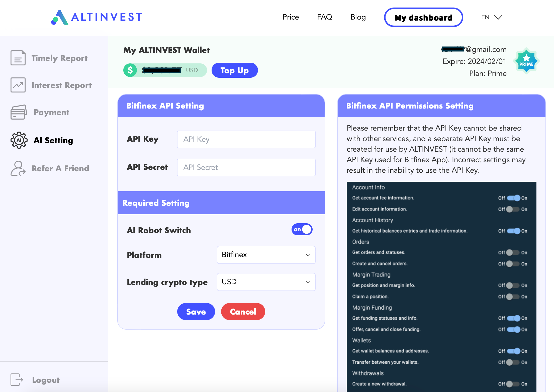Click the Cancel button
The width and height of the screenshot is (554, 392).
click(243, 311)
